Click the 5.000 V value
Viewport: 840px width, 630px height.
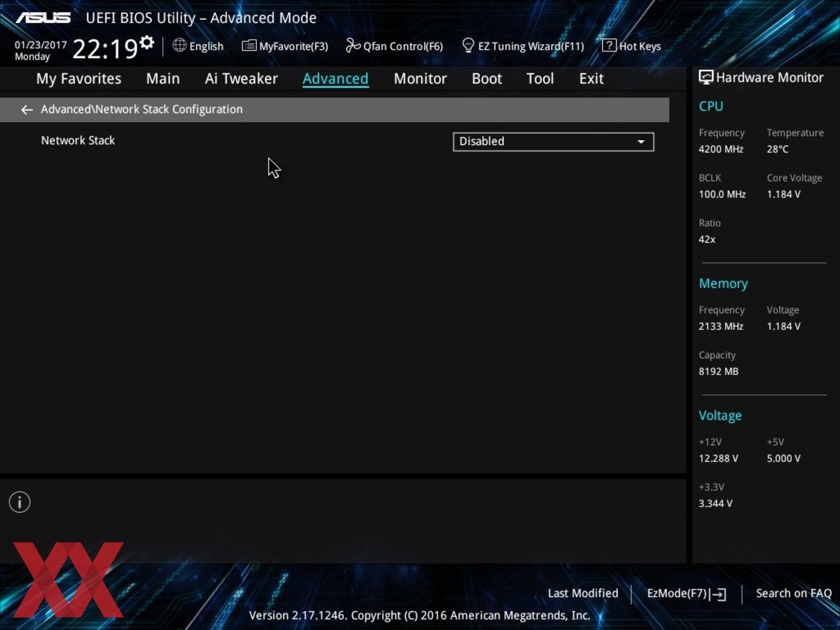(x=784, y=458)
